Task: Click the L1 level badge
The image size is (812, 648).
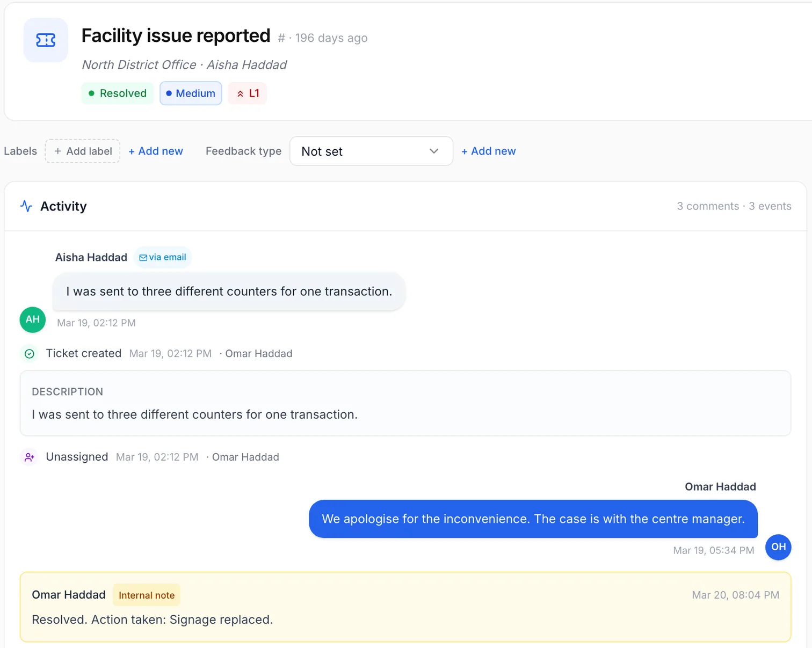Action: tap(248, 93)
